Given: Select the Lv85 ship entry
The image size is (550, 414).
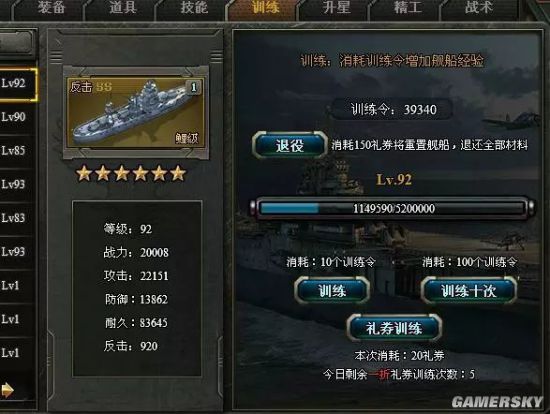Looking at the screenshot, I should [18, 151].
